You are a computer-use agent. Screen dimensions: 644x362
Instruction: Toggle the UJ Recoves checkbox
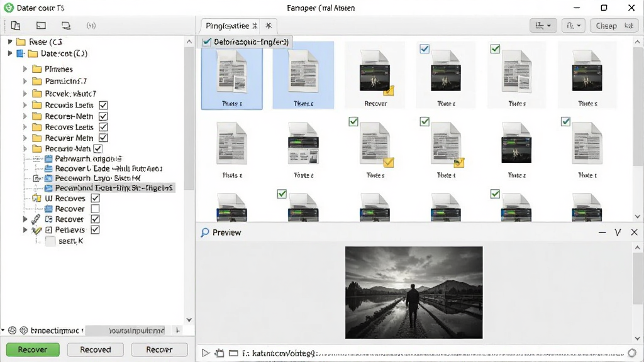pyautogui.click(x=95, y=198)
